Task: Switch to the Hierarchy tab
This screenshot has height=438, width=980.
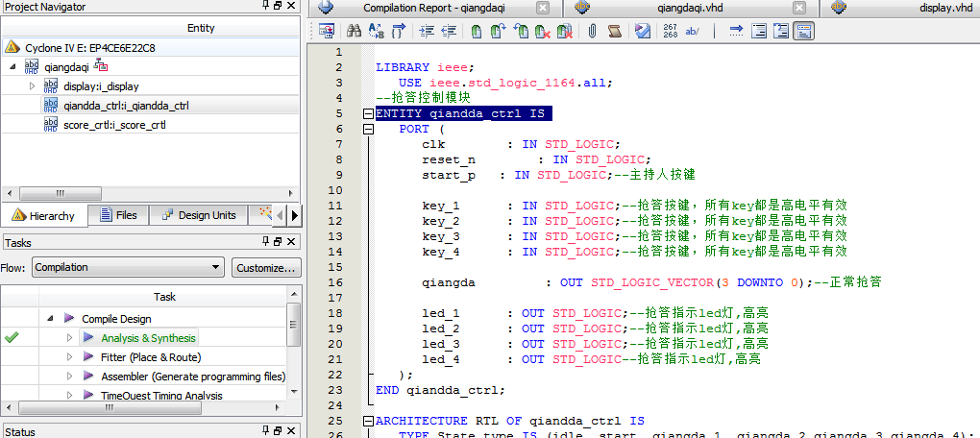Action: point(44,215)
